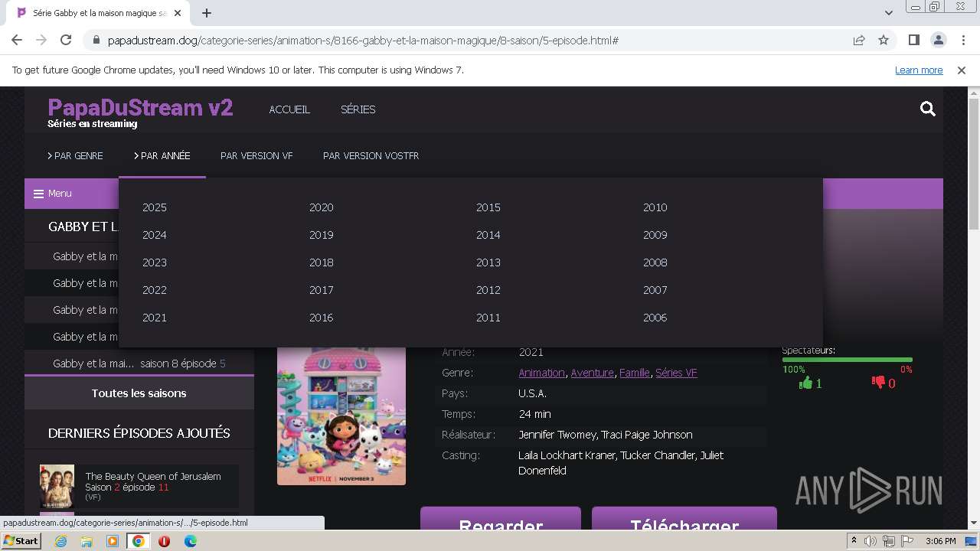Click the share page icon in address bar
This screenshot has width=980, height=551.
pos(859,40)
